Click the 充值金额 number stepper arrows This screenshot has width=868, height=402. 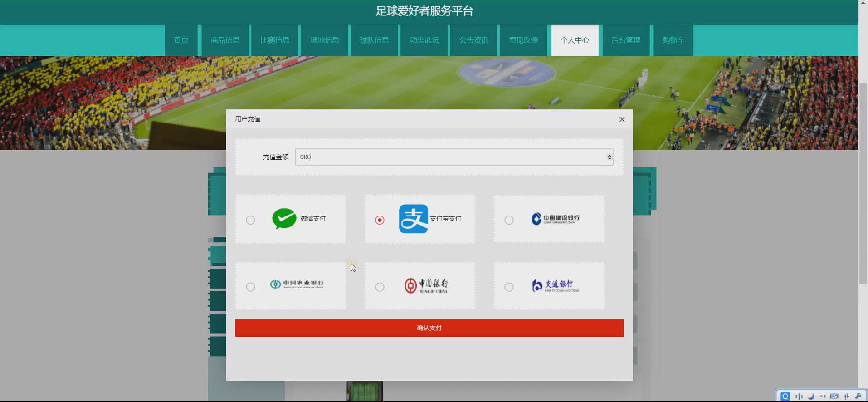609,157
